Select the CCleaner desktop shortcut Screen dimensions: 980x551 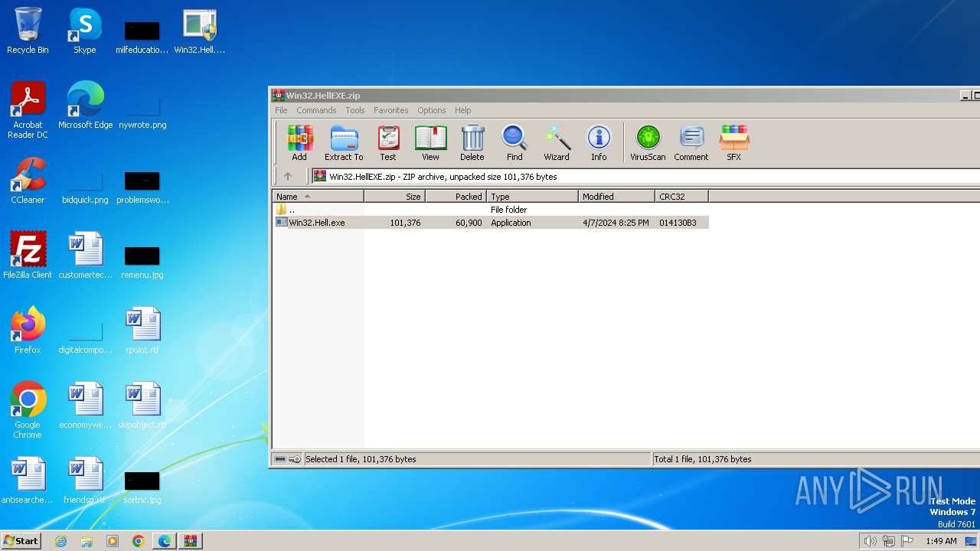pyautogui.click(x=28, y=181)
